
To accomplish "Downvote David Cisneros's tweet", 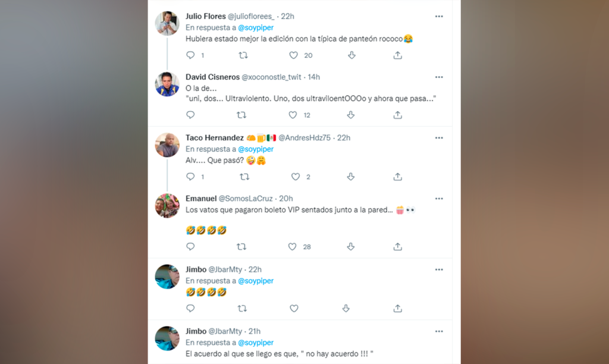I will 351,115.
